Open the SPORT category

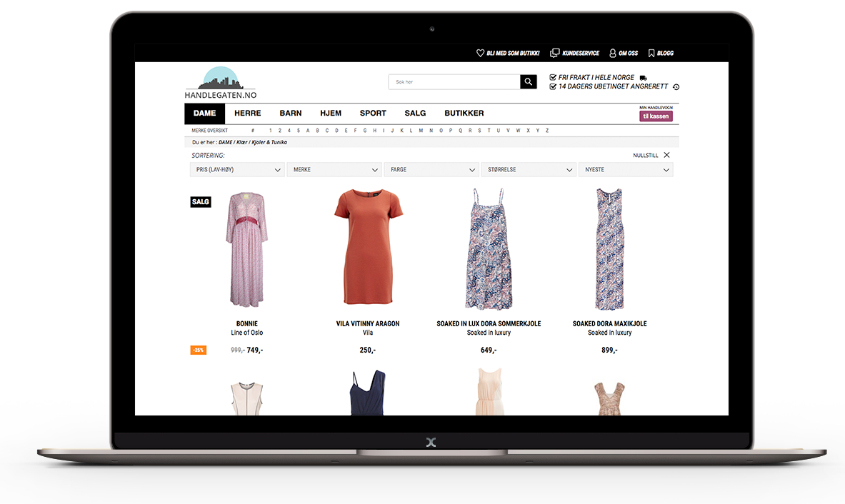pyautogui.click(x=373, y=113)
